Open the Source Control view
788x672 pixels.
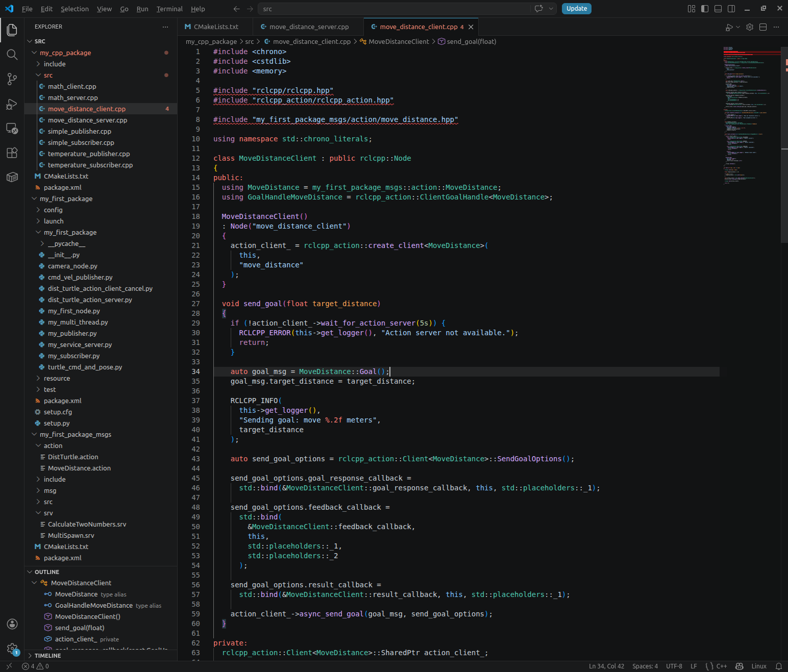(12, 79)
